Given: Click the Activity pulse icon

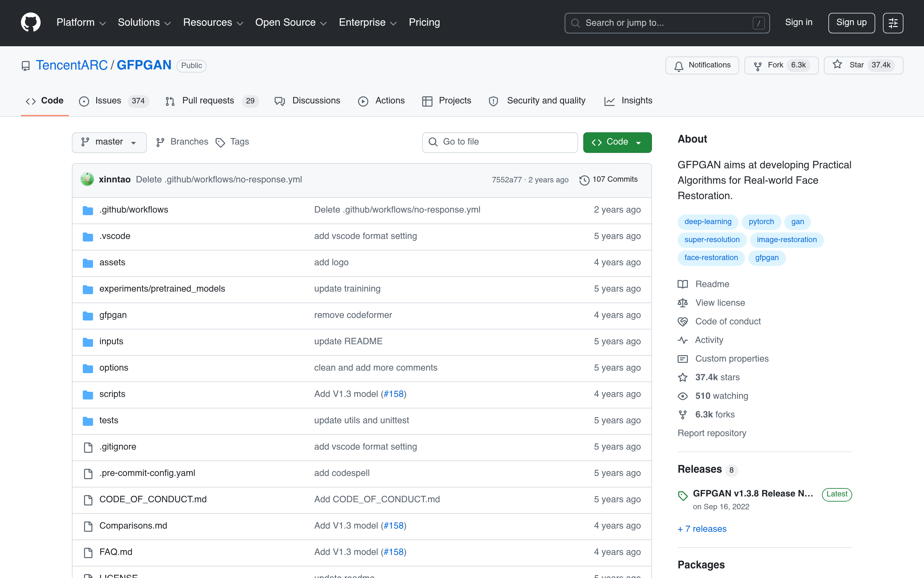Looking at the screenshot, I should click(x=683, y=340).
